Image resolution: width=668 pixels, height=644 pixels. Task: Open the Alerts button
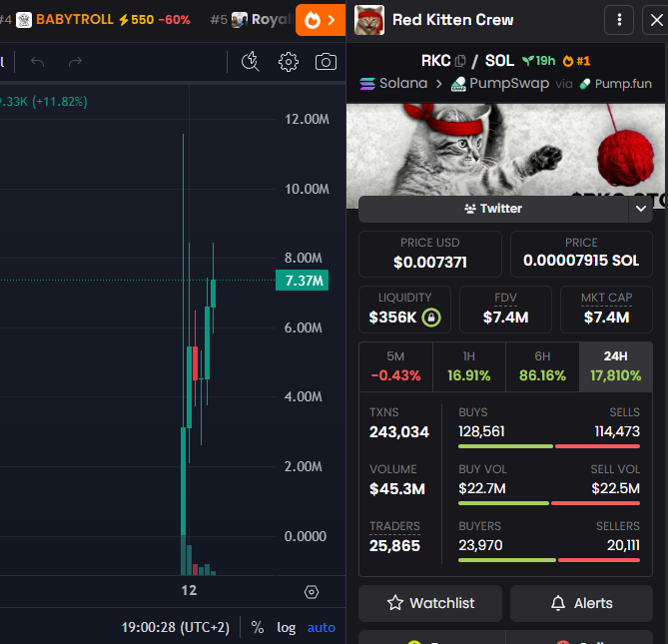click(x=581, y=603)
